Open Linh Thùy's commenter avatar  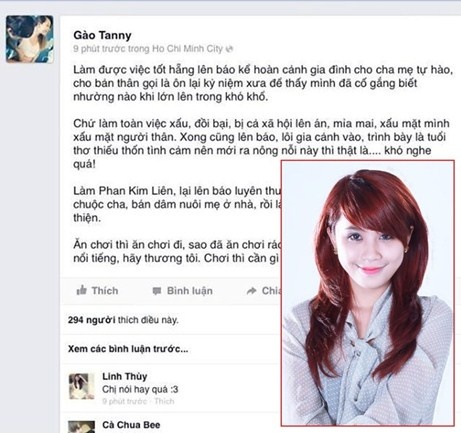[x=81, y=386]
